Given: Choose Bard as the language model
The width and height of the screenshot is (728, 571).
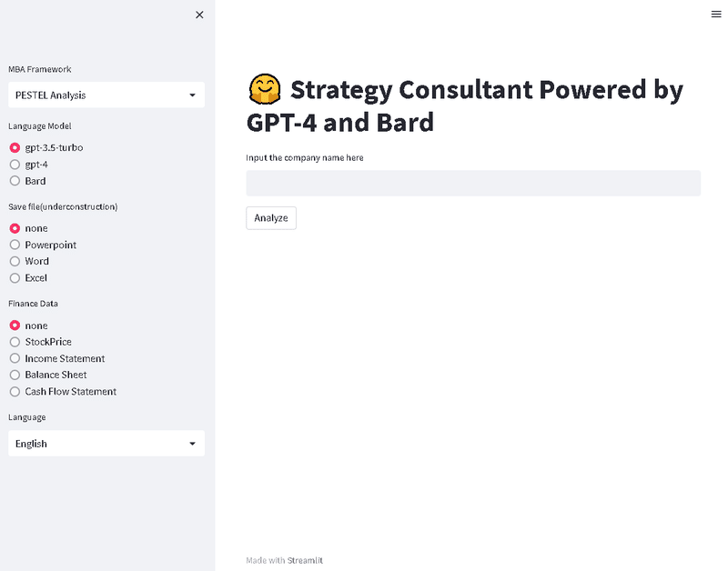Looking at the screenshot, I should (28, 181).
